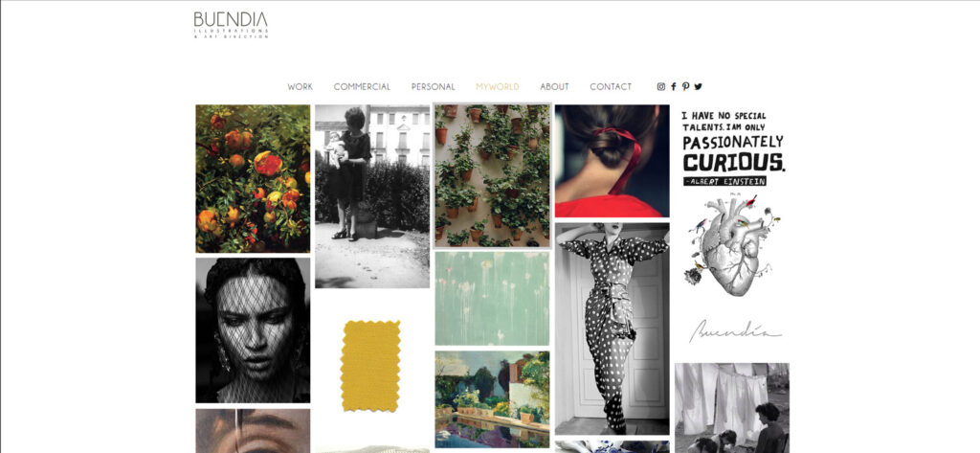Open the woman holding baby photo
The image size is (980, 453).
coord(372,195)
